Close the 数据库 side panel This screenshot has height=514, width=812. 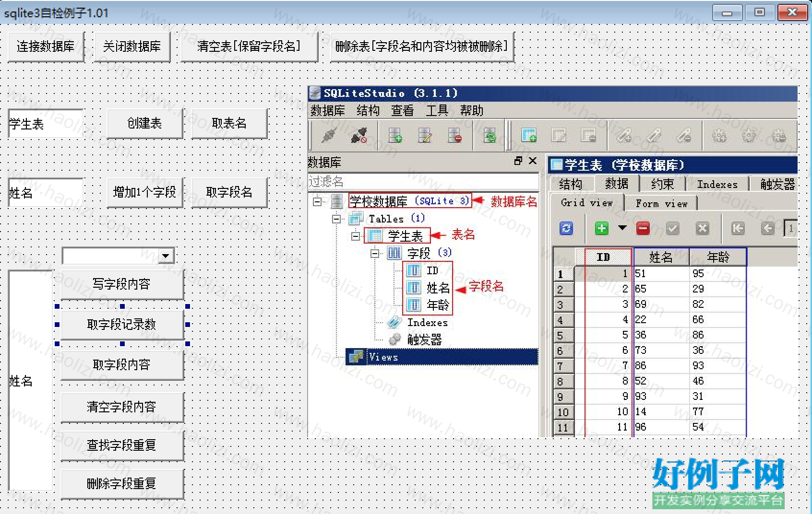click(x=533, y=161)
